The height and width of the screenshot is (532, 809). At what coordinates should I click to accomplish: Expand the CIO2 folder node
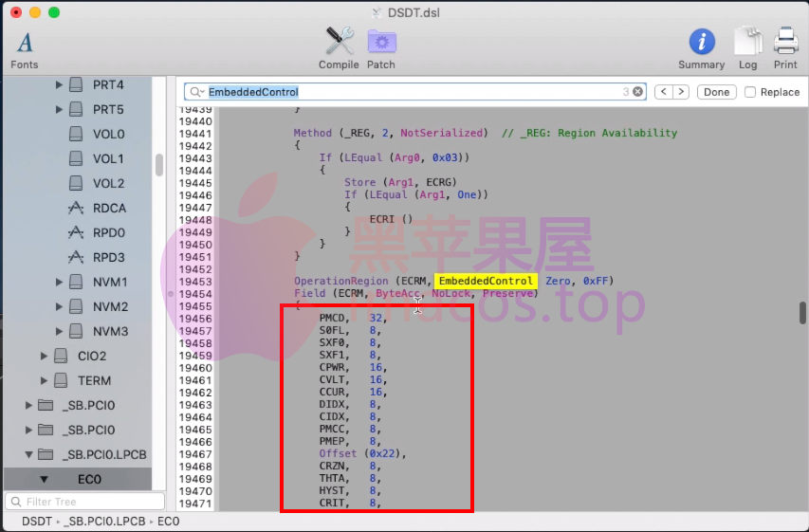point(44,357)
